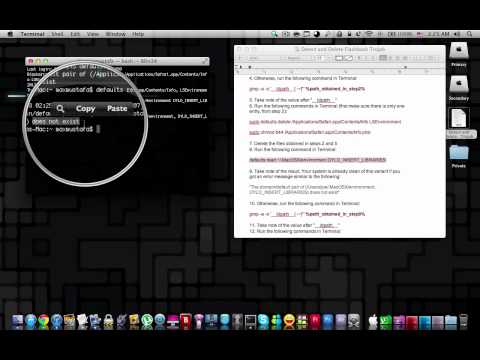The image size is (480, 360).
Task: Open the Window menu
Action: (x=115, y=34)
